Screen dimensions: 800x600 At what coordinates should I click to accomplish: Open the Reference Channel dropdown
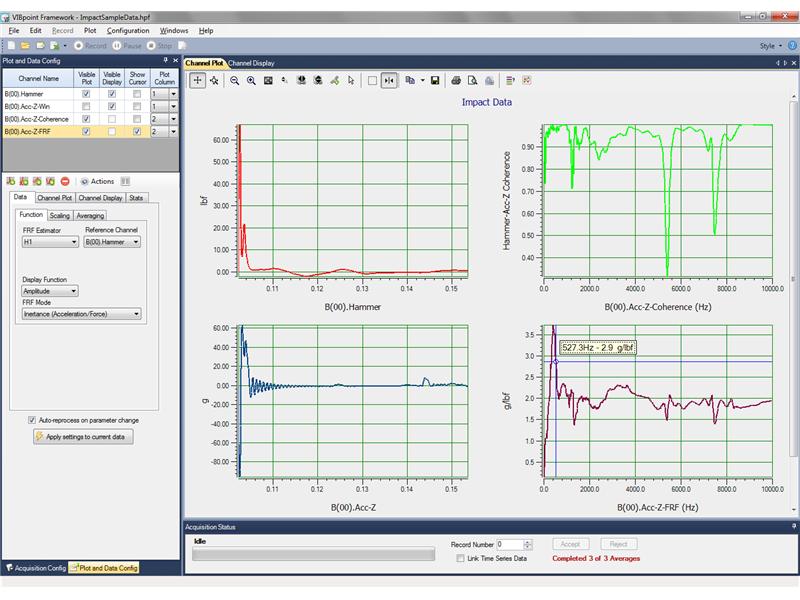pos(112,242)
